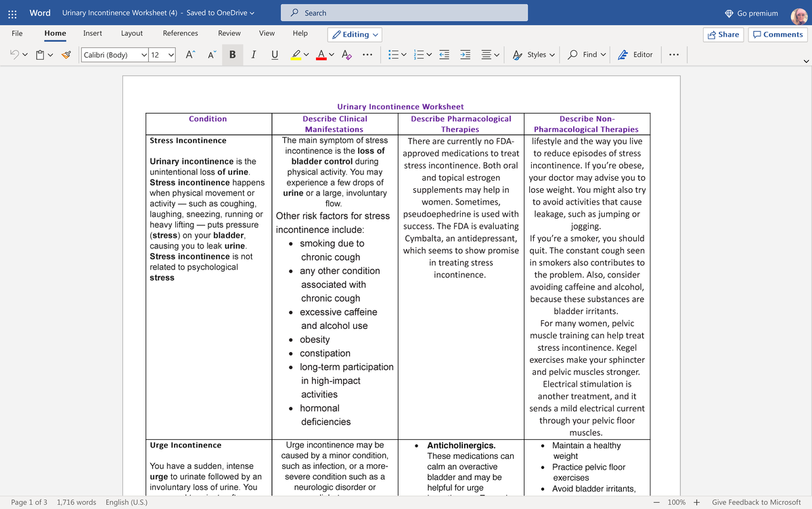Click inside the Search box
The width and height of the screenshot is (812, 509).
click(404, 12)
